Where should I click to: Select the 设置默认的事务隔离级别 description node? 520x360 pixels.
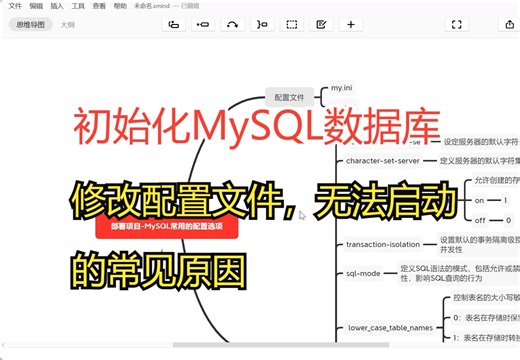479,244
